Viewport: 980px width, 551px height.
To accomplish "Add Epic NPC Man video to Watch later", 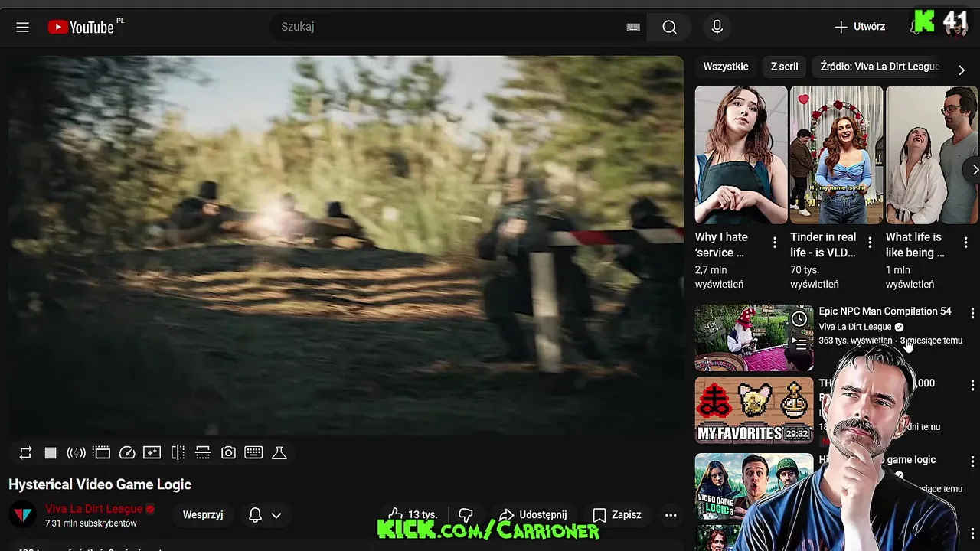I will click(x=799, y=319).
